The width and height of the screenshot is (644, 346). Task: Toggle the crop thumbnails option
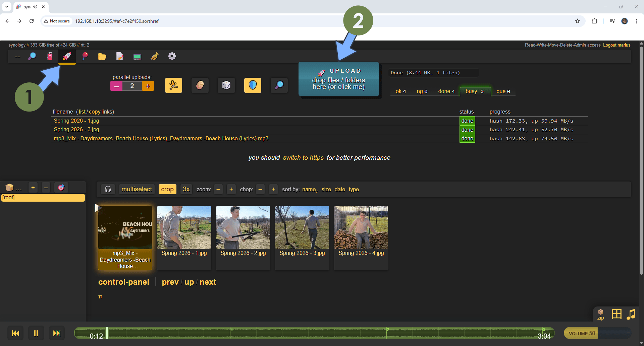[x=167, y=189]
